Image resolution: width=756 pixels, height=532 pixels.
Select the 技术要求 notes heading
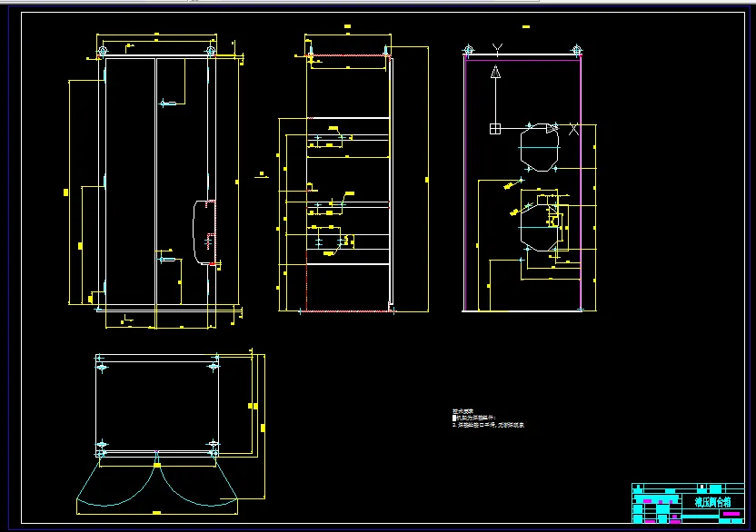click(x=463, y=411)
